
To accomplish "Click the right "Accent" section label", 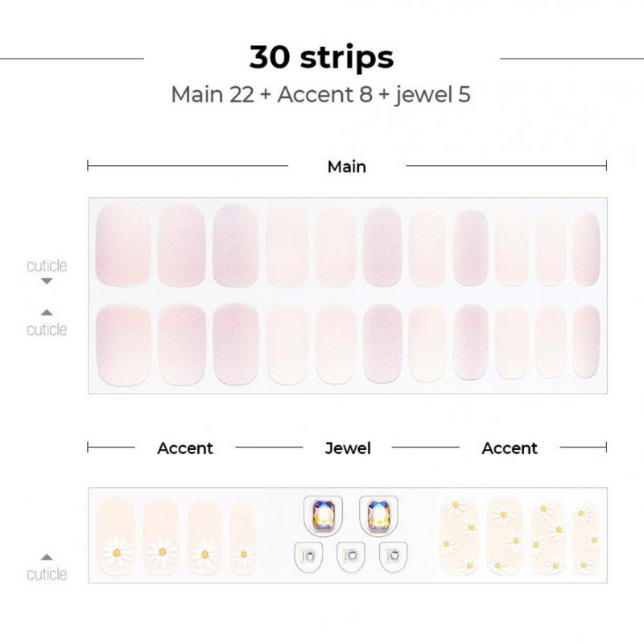I will click(x=510, y=448).
